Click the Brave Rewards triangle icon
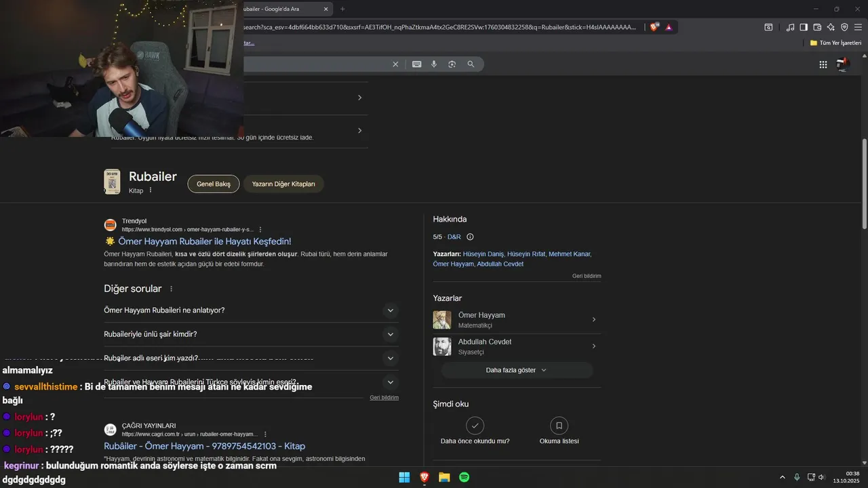 pyautogui.click(x=669, y=27)
